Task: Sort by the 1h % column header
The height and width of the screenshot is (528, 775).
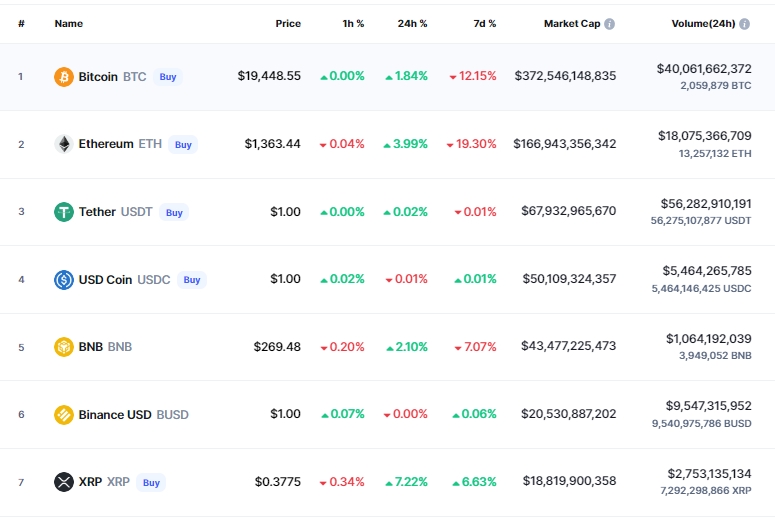Action: click(x=353, y=24)
